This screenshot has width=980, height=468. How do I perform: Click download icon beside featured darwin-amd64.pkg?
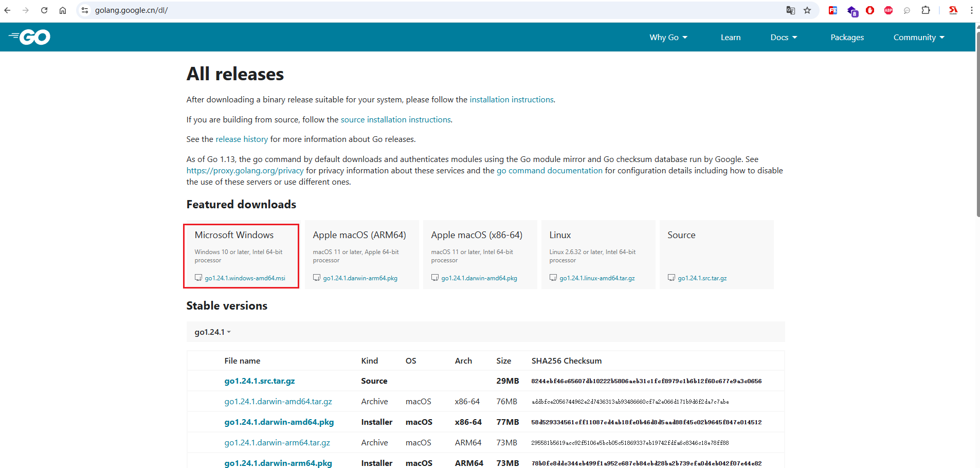click(x=435, y=278)
